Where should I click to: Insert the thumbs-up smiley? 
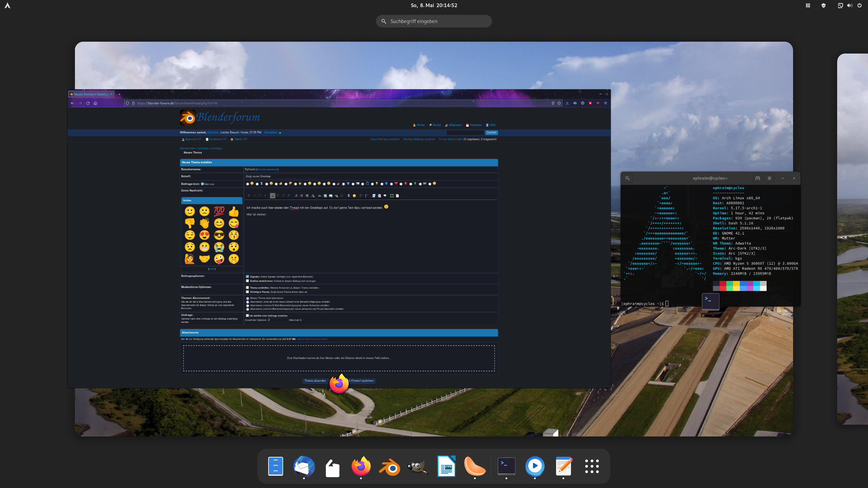click(x=234, y=211)
